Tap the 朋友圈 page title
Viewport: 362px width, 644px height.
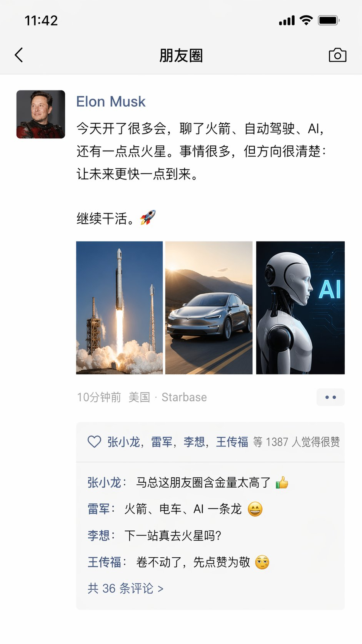[x=181, y=55]
